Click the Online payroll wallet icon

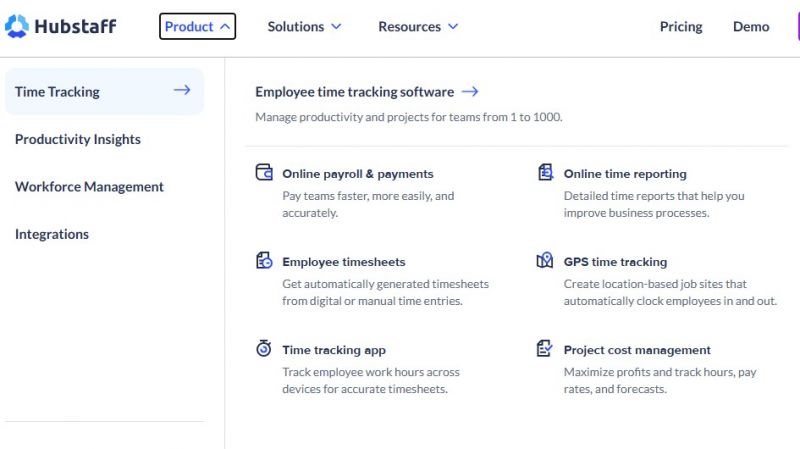[264, 172]
